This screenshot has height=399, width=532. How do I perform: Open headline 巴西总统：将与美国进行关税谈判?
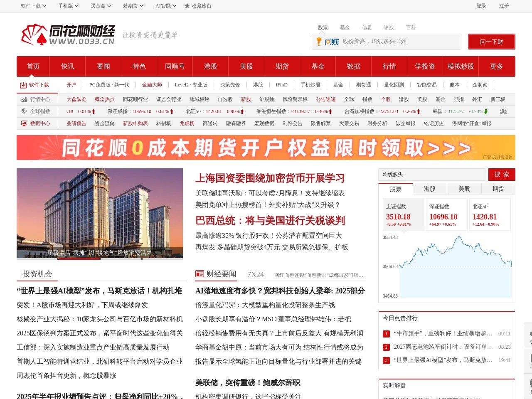[x=270, y=221]
